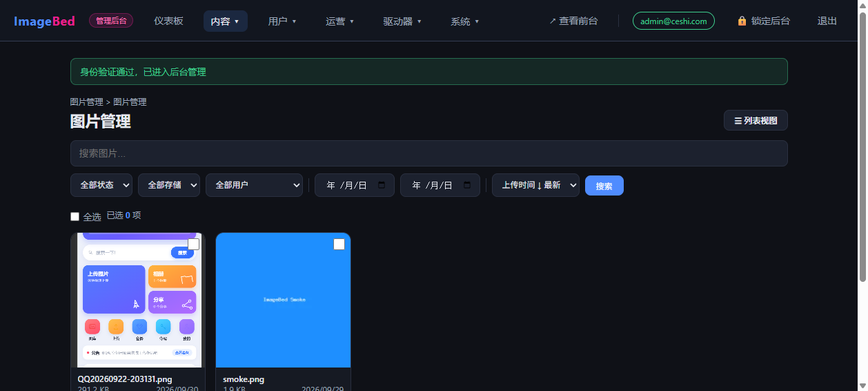Open calendar picker on first date field
The height and width of the screenshot is (391, 868).
pos(382,185)
